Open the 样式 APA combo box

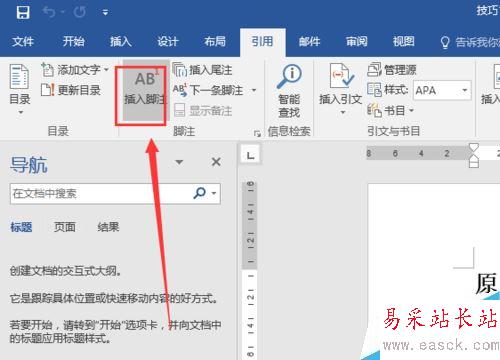click(442, 90)
